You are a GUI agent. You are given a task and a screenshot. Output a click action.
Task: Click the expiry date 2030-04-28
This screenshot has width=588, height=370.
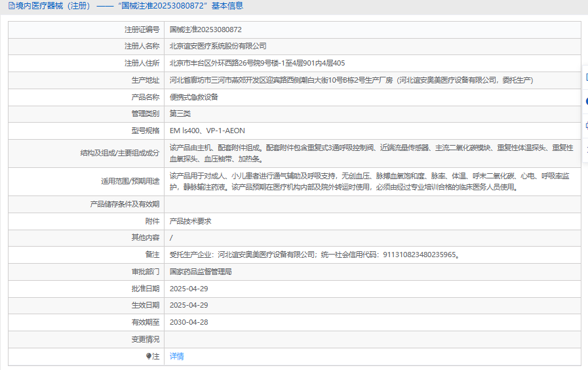(189, 322)
